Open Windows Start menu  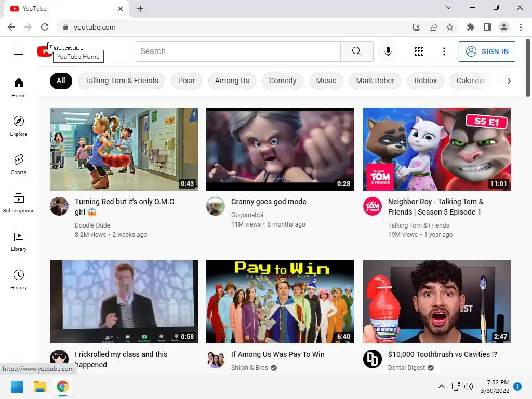17,387
